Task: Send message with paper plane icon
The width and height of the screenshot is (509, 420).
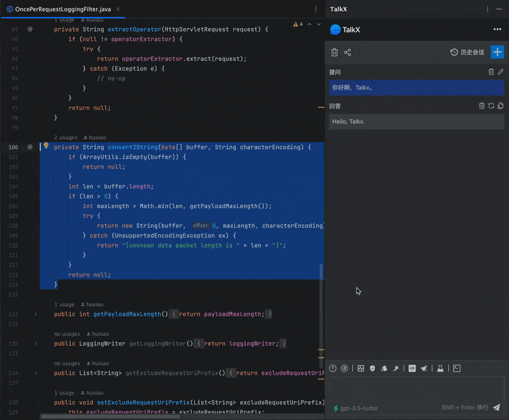Action: point(496,407)
